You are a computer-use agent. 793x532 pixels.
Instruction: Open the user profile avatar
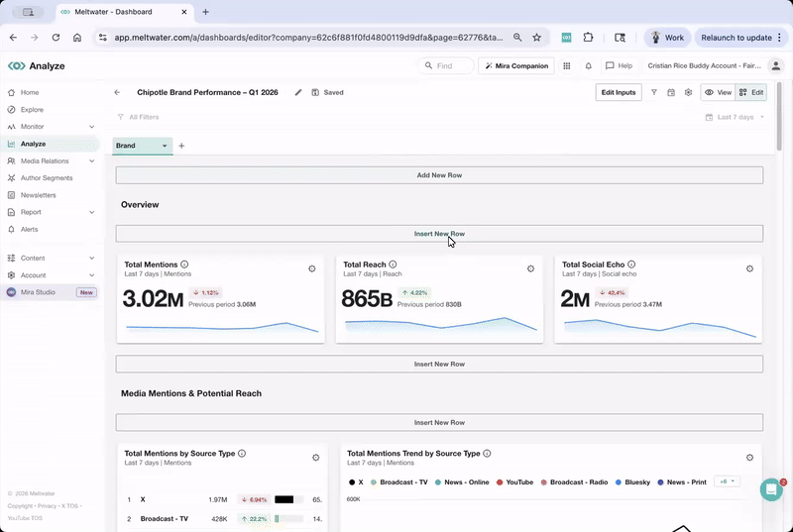(776, 65)
